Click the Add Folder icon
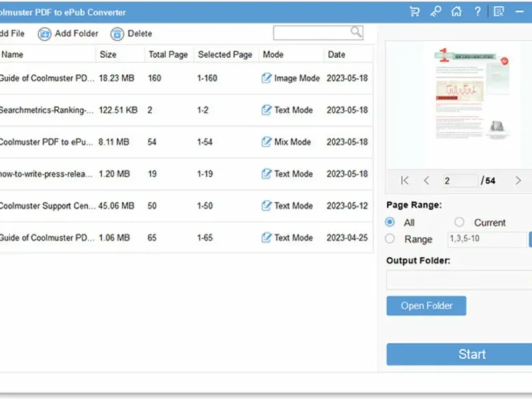The width and height of the screenshot is (532, 399). (45, 34)
